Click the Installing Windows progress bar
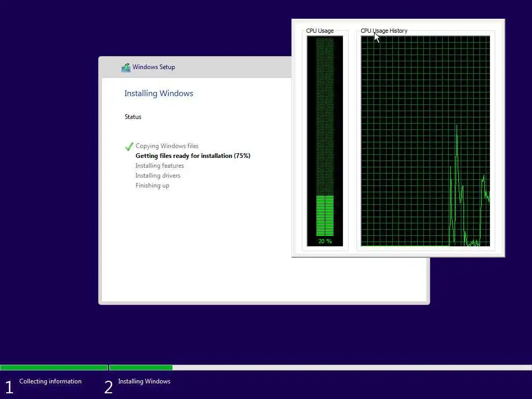This screenshot has height=399, width=532. pyautogui.click(x=321, y=367)
